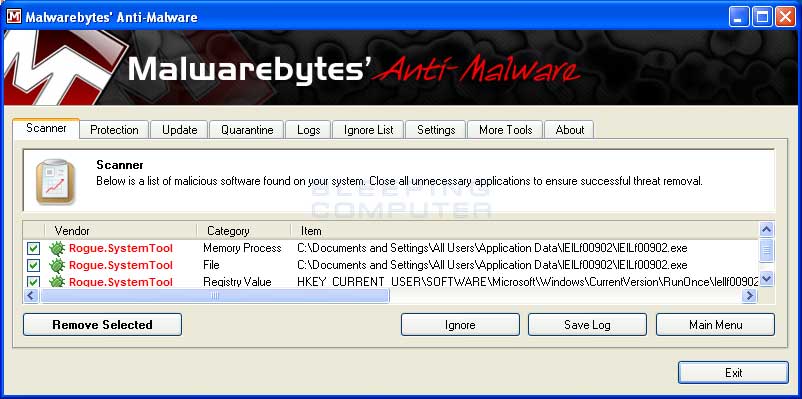Select the 'Registry Value' category cell
Screen dimensions: 802x399
237,282
